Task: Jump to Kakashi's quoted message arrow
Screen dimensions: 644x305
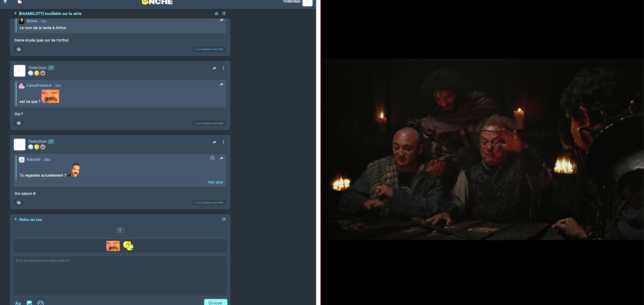Action: (x=221, y=158)
